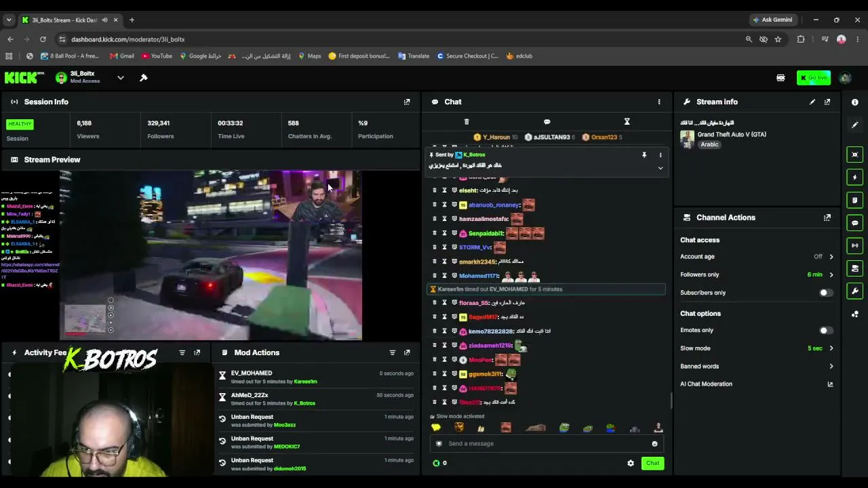Toggle the wrench stream info widget in sidebar

point(855,291)
